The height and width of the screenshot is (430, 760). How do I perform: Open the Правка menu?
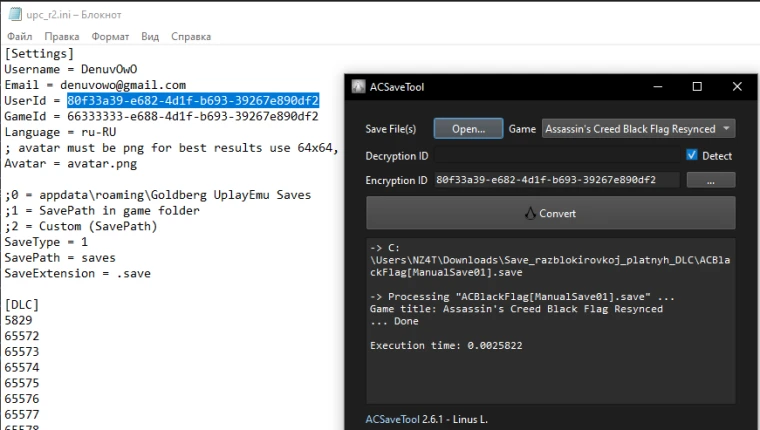(x=62, y=36)
